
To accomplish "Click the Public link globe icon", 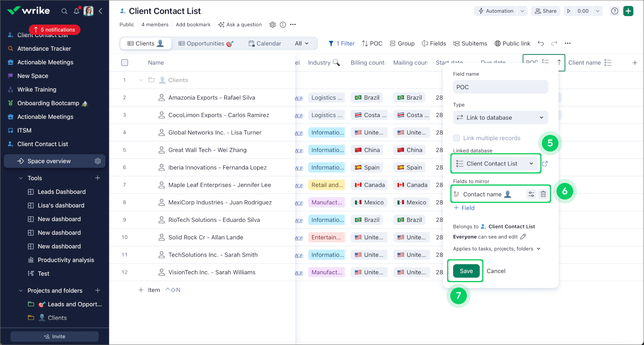I will (498, 43).
